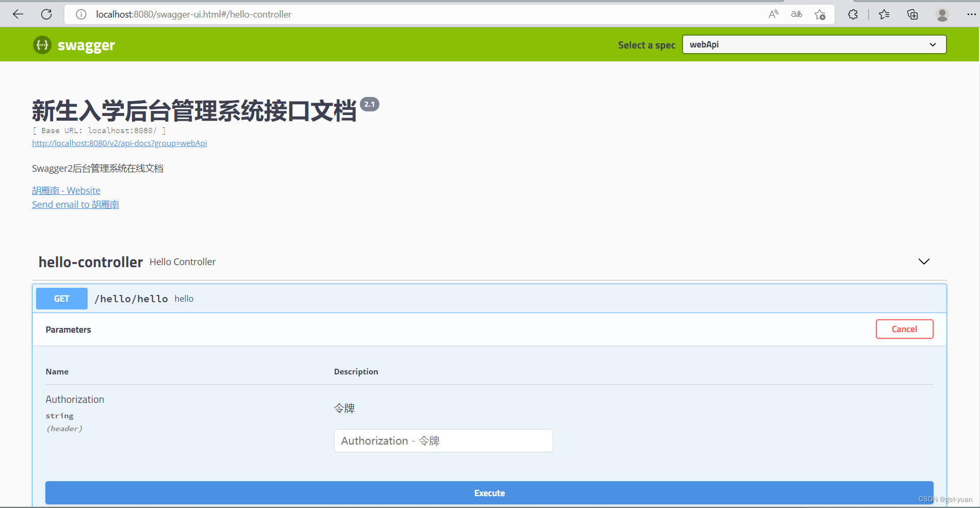Click the Authorization parameter name
The height and width of the screenshot is (508, 980).
pyautogui.click(x=75, y=399)
